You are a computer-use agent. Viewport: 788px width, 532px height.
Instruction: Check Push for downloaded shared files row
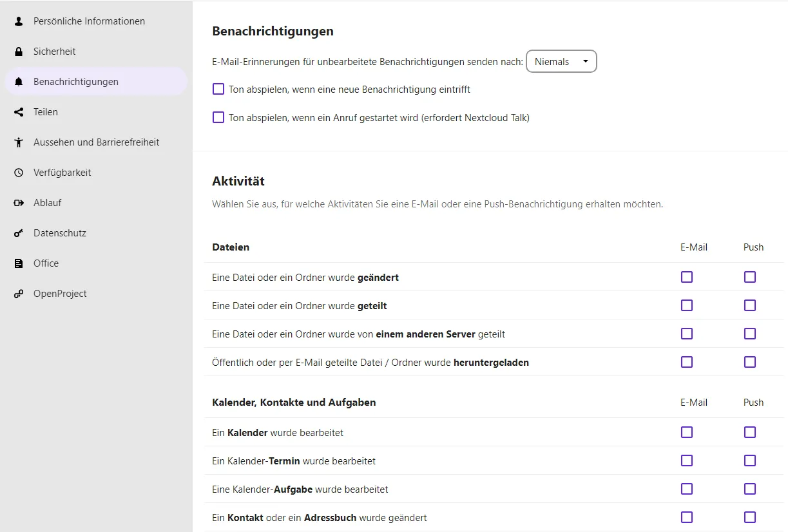coord(749,362)
